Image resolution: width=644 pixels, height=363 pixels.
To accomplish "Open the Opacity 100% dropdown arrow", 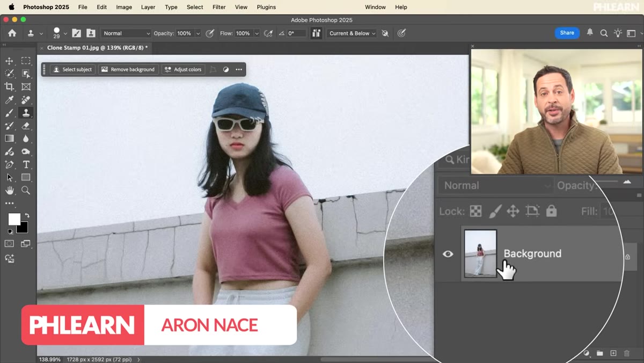I will pyautogui.click(x=198, y=33).
